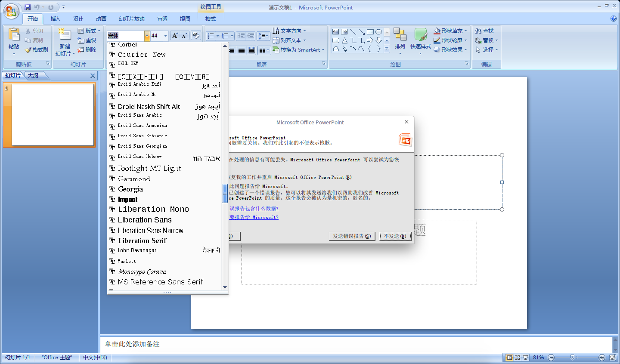This screenshot has height=364, width=620.
Task: Expand the shapes gallery more arrow
Action: [387, 49]
